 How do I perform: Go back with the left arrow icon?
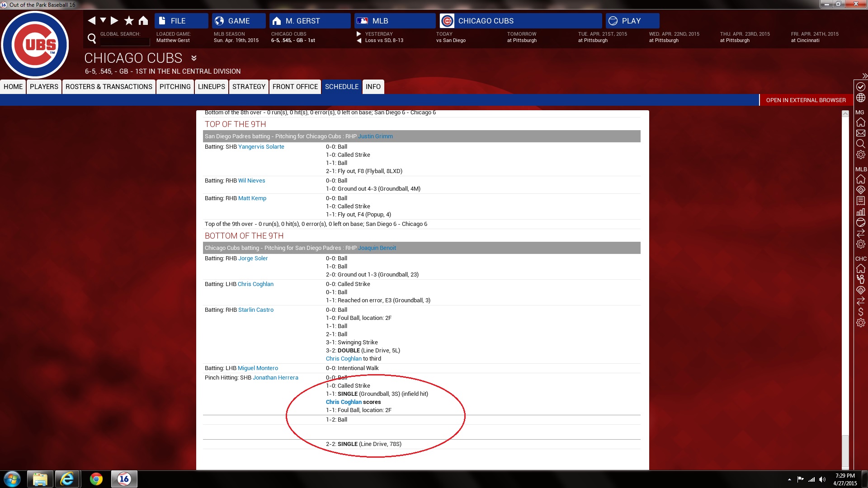(91, 21)
